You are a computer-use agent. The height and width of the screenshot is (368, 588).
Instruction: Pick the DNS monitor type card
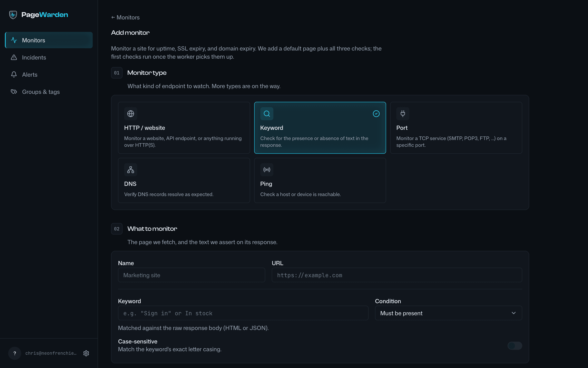click(x=184, y=180)
